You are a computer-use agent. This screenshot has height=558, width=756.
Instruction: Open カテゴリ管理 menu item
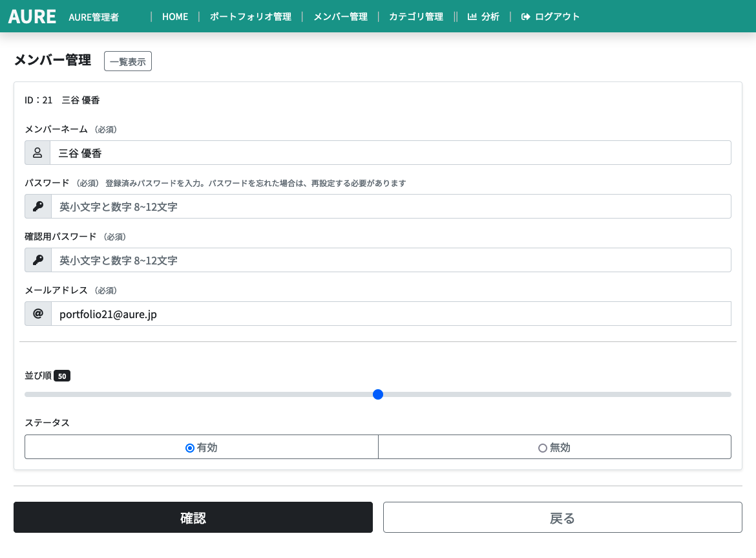(416, 17)
